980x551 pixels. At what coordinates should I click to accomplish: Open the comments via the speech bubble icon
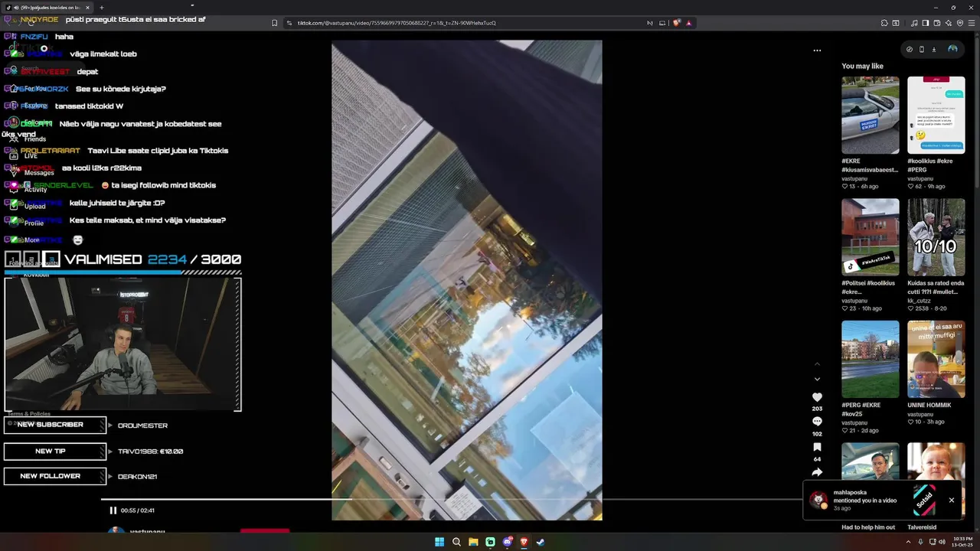[817, 422]
